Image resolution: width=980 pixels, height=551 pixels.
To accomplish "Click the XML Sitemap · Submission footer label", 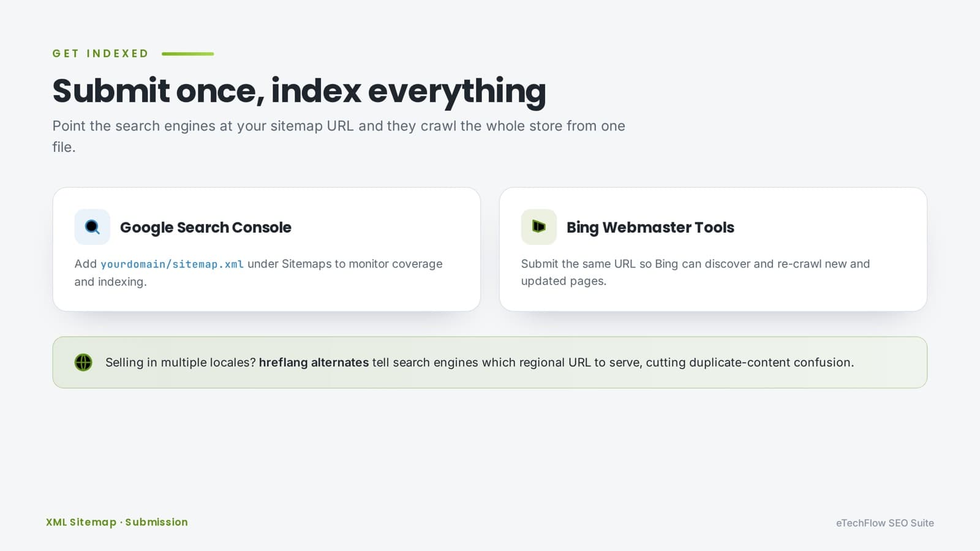I will pyautogui.click(x=117, y=522).
